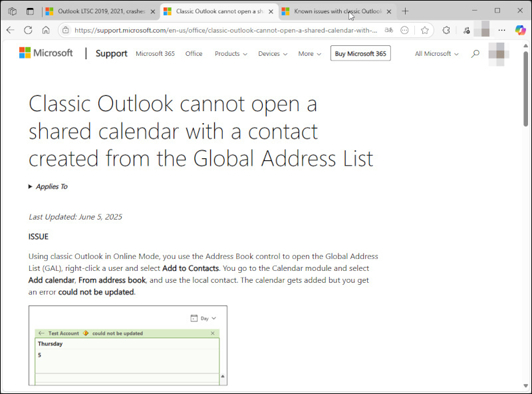Open the tab actions menu icon
This screenshot has height=394, width=532.
[30, 11]
